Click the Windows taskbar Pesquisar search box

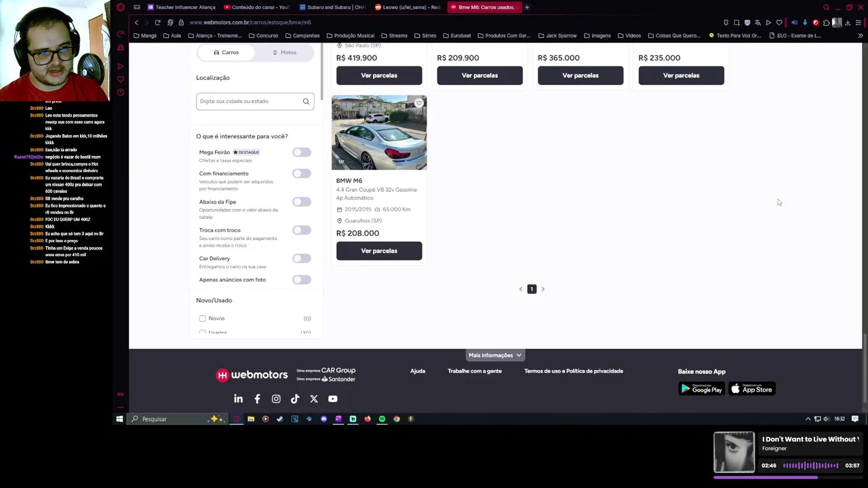coord(178,419)
